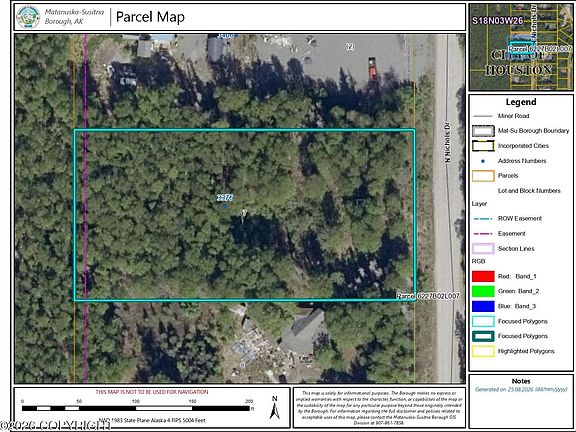The image size is (576, 432).
Task: Click the scale bar at the bottom
Action: point(137,408)
